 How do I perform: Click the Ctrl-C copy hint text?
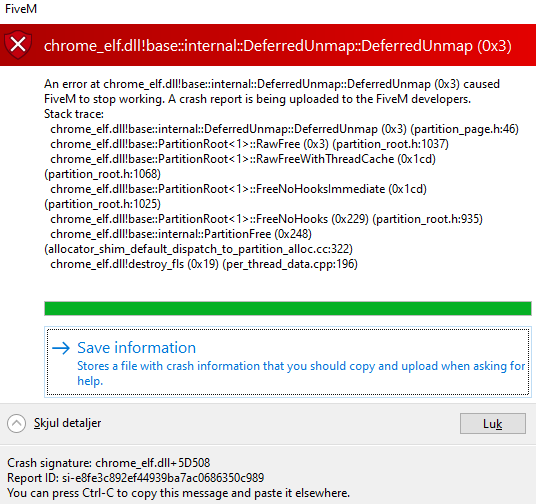pyautogui.click(x=178, y=493)
